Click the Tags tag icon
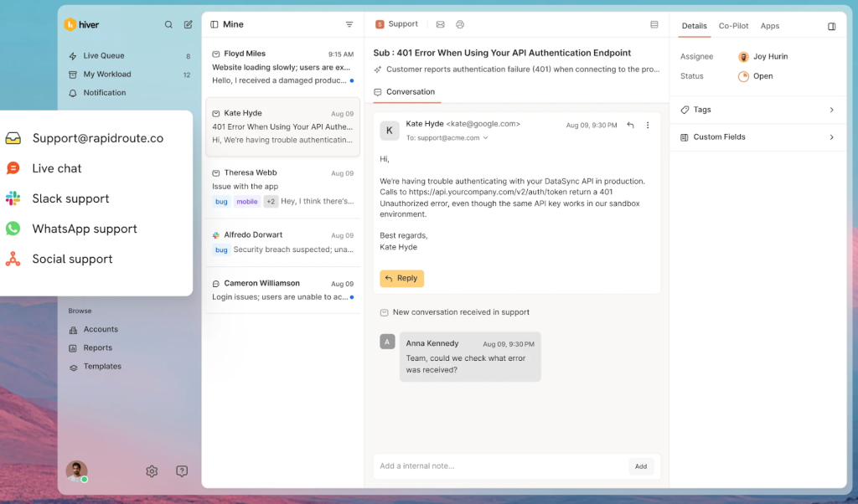The height and width of the screenshot is (504, 858). (685, 110)
